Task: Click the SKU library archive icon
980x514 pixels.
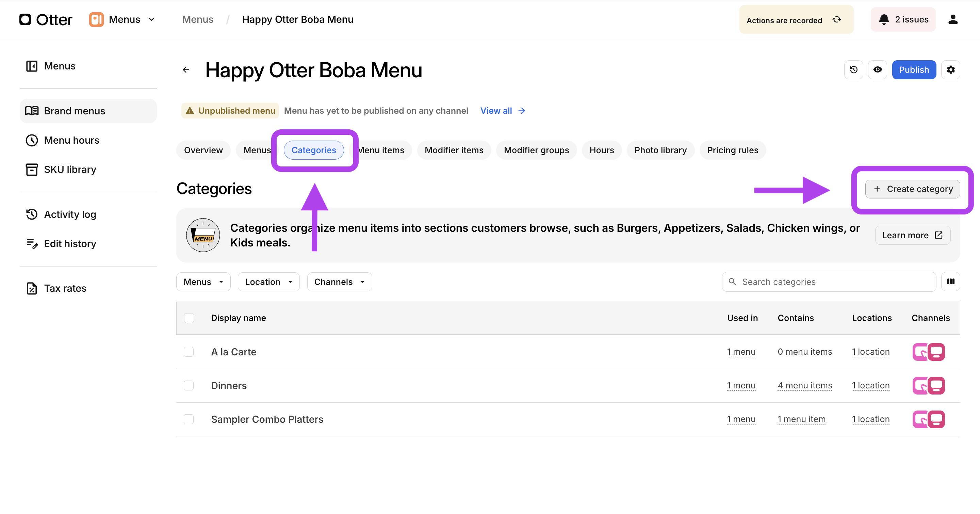Action: 32,170
